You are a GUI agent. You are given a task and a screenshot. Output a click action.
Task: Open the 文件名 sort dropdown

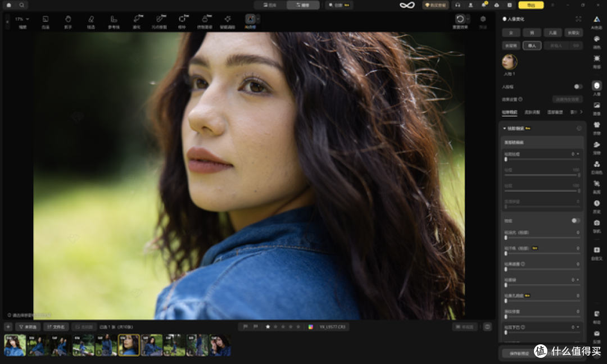pos(56,327)
